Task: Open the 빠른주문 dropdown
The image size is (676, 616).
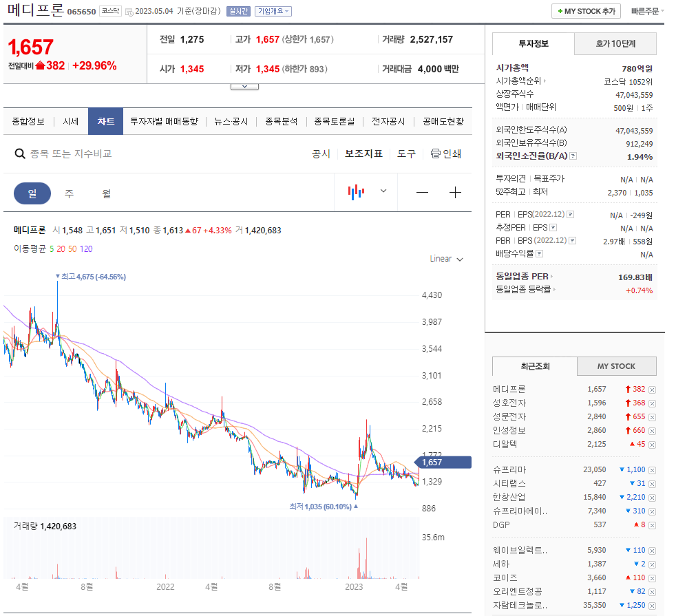Action: click(x=648, y=11)
